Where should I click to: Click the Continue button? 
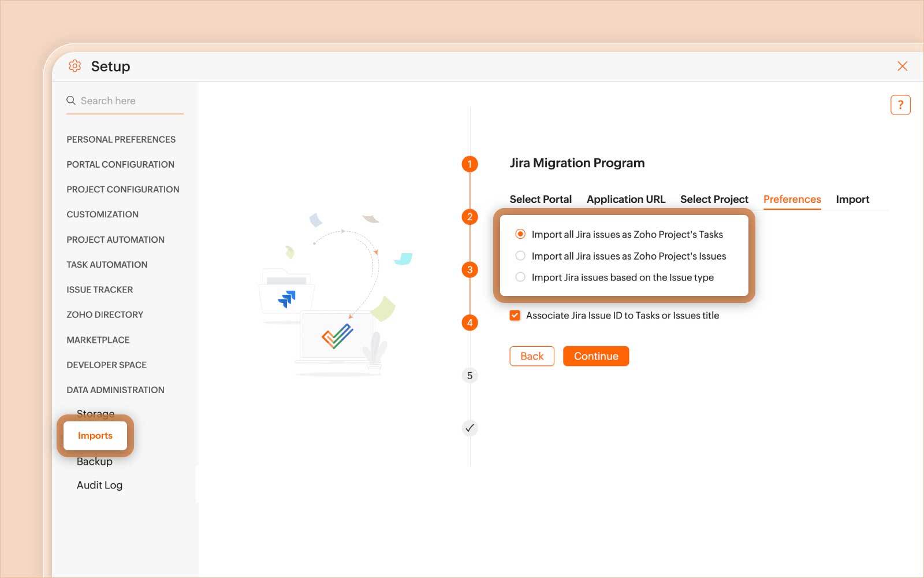(596, 356)
